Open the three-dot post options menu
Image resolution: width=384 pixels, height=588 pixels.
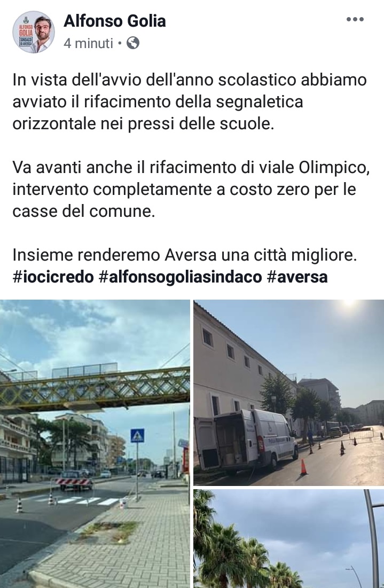coord(355,20)
